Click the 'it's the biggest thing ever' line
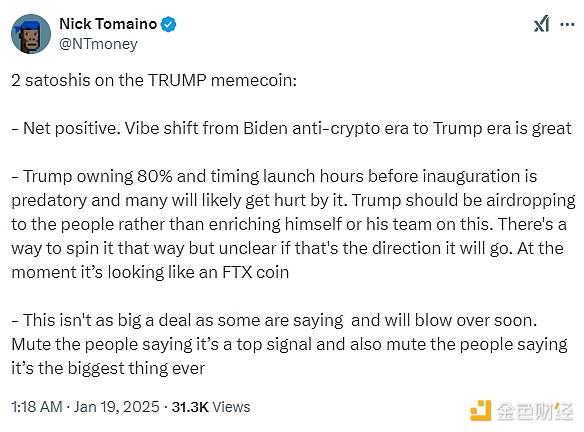This screenshot has height=432, width=584. (x=108, y=368)
